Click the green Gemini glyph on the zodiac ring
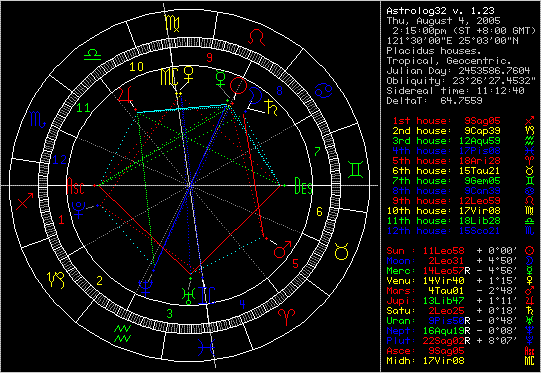 (356, 170)
